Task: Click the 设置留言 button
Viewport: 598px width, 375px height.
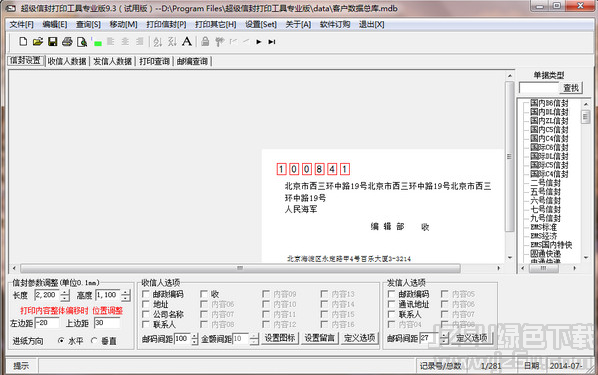Action: point(319,338)
